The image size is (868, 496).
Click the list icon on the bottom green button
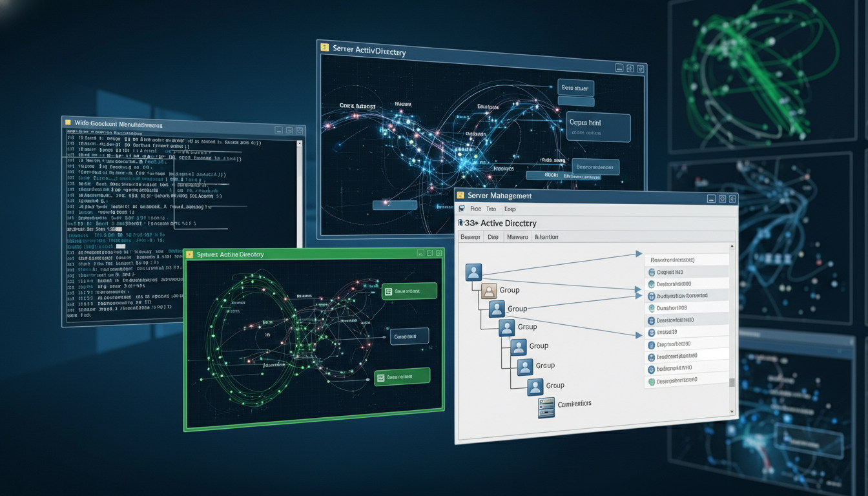coord(382,377)
